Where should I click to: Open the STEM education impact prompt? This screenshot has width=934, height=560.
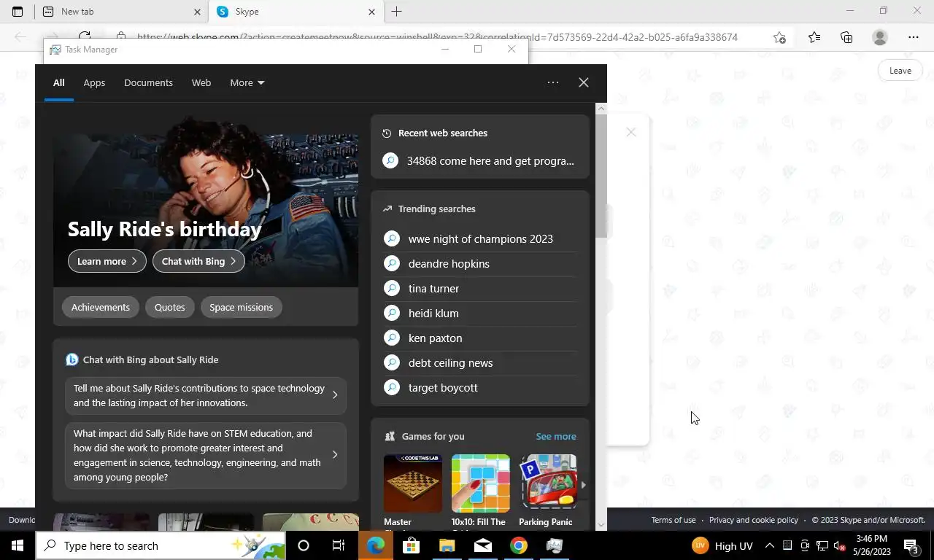206,455
